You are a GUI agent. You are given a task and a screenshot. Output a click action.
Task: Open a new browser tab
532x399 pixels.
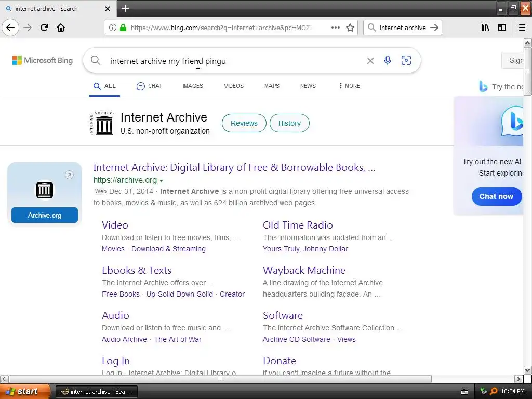(x=125, y=8)
